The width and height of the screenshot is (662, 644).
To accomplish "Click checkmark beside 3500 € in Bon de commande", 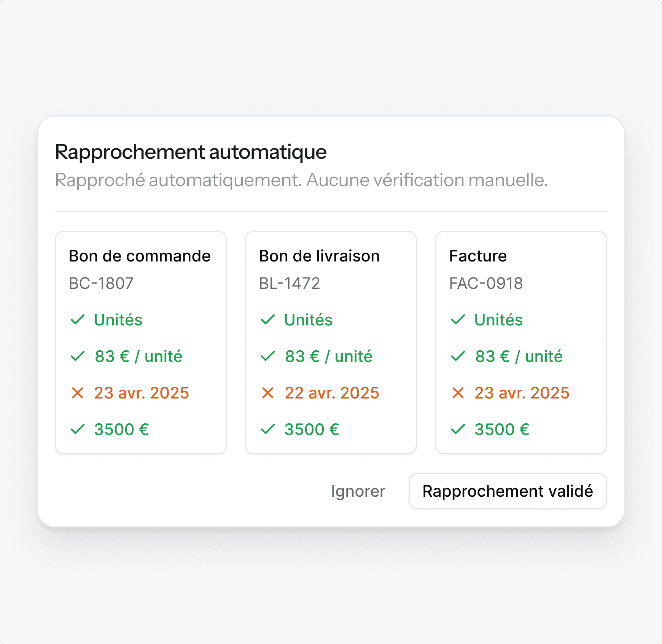I will click(x=78, y=429).
